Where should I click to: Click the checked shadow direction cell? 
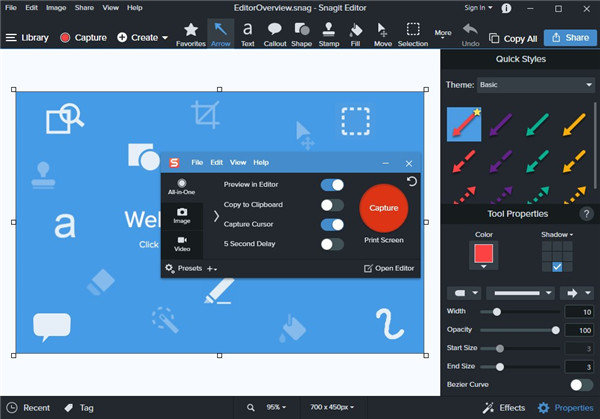click(x=557, y=267)
